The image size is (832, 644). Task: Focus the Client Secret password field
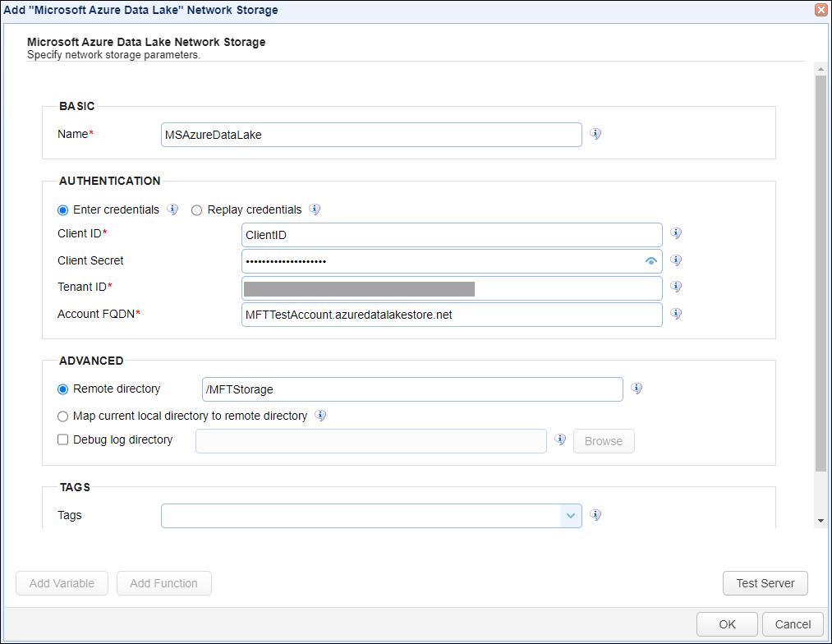[452, 261]
